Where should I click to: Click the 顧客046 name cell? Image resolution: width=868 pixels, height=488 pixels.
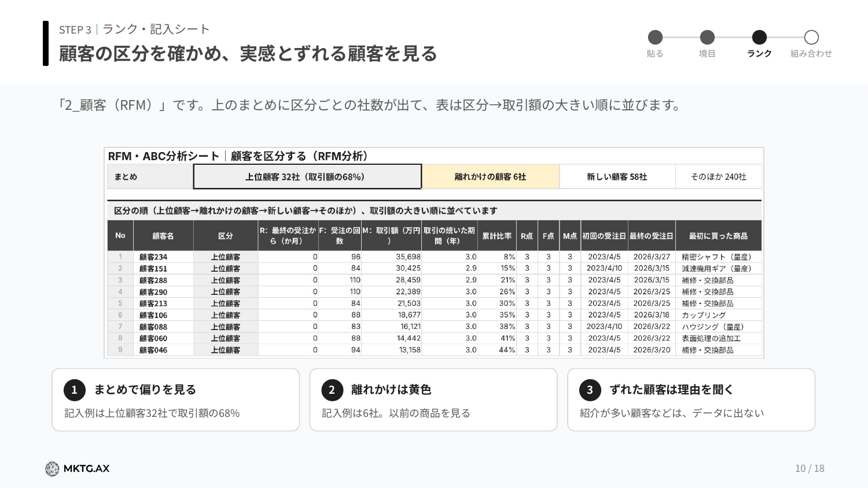click(x=163, y=350)
